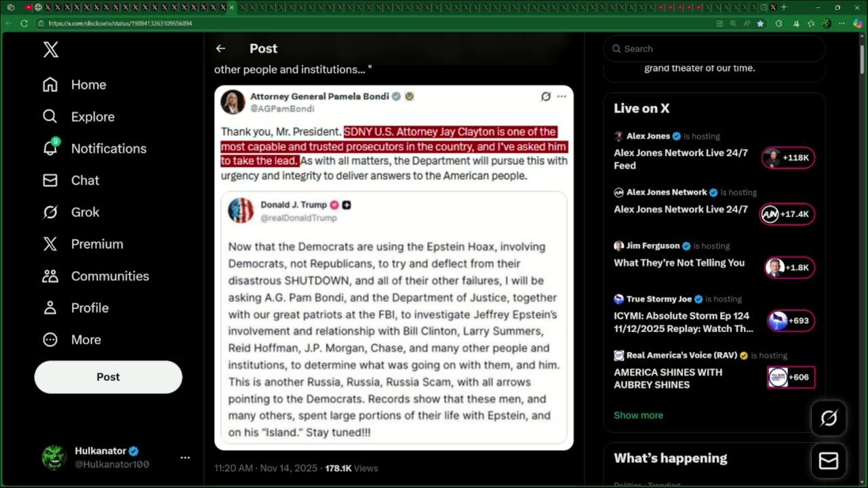Click Show more under Live on X
Screen dimensions: 868x488
tap(638, 415)
